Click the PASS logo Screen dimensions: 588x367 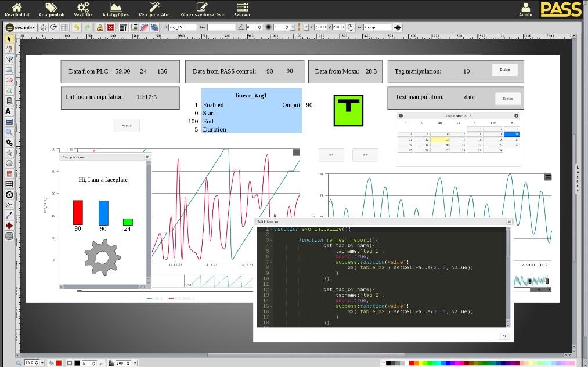pos(561,9)
